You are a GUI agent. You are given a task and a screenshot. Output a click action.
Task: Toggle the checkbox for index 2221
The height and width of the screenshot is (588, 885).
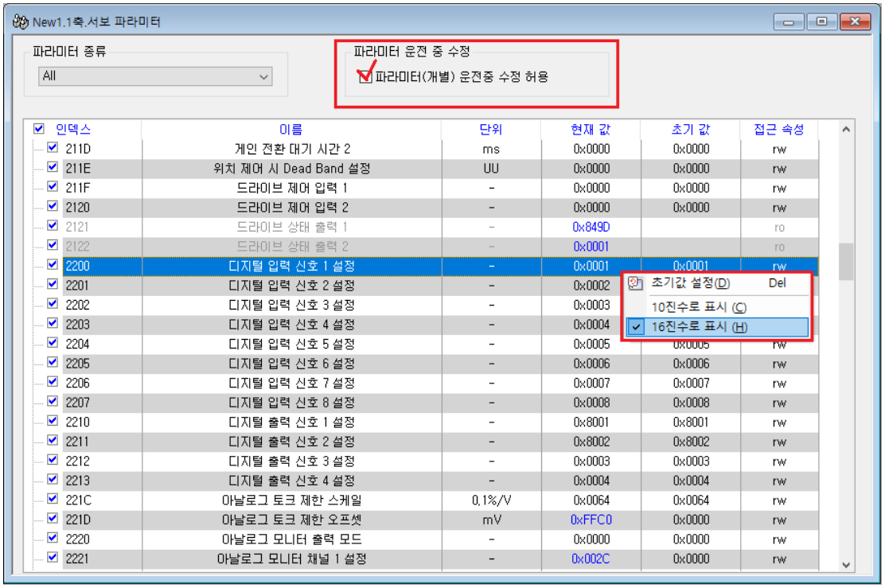pyautogui.click(x=52, y=559)
